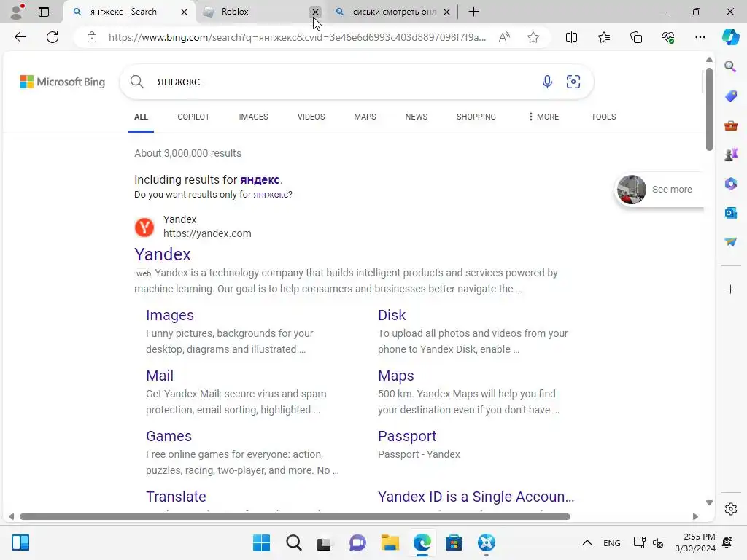Open sidebar Games chess icon

(731, 155)
